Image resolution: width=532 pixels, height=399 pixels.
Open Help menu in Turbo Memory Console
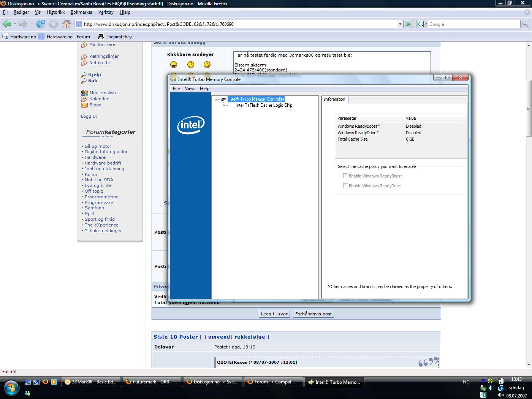(x=204, y=89)
